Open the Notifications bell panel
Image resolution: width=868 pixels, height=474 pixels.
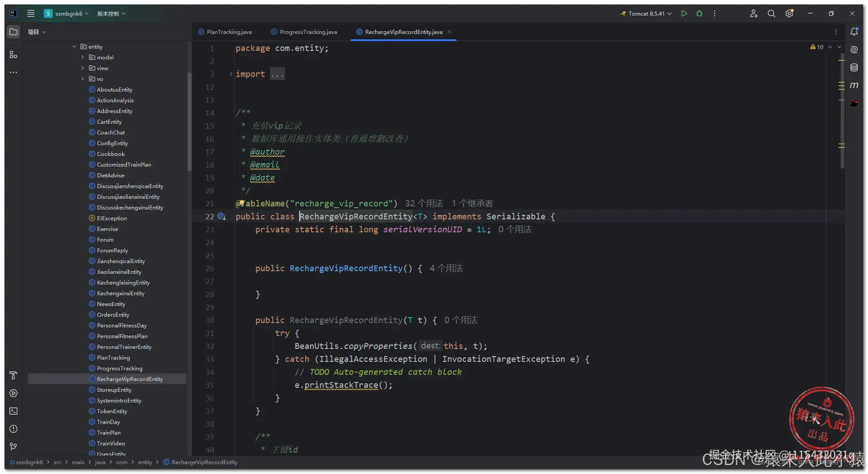(854, 32)
